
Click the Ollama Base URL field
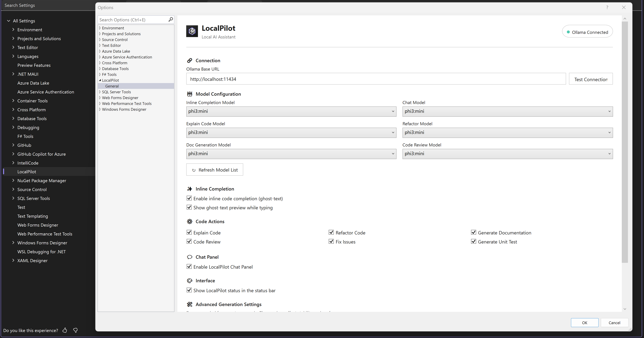(376, 79)
